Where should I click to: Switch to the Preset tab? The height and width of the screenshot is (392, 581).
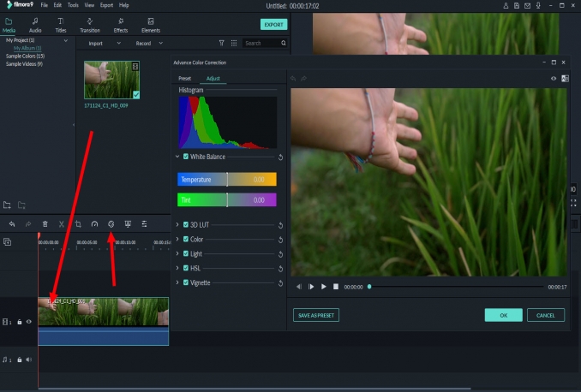[184, 79]
